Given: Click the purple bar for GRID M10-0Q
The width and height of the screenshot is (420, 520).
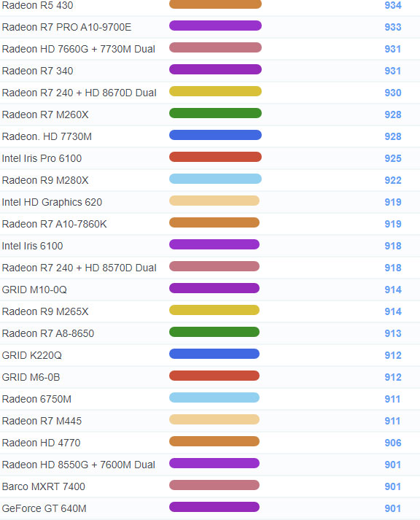Looking at the screenshot, I should coord(214,288).
